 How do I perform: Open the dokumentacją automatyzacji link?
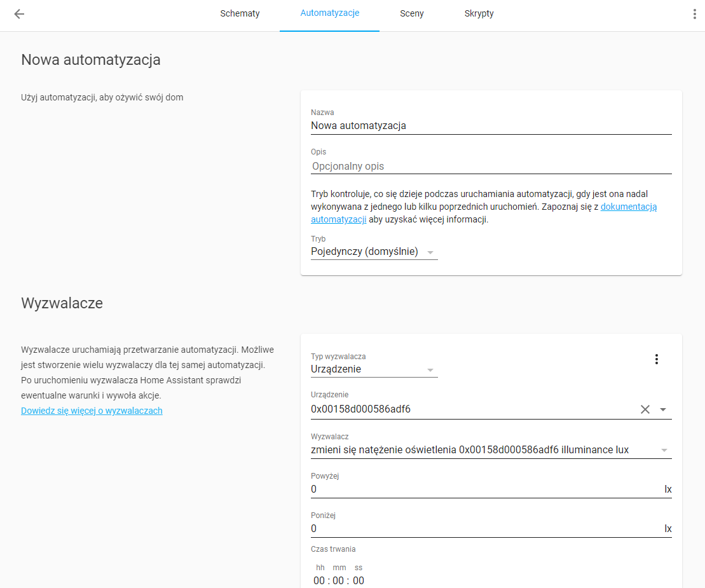point(629,207)
